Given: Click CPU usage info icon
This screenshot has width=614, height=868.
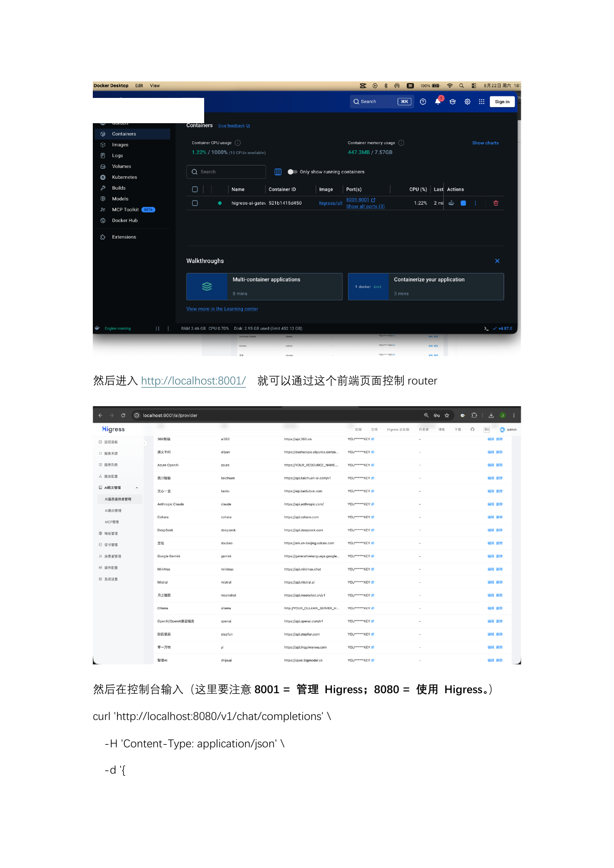Looking at the screenshot, I should click(238, 143).
